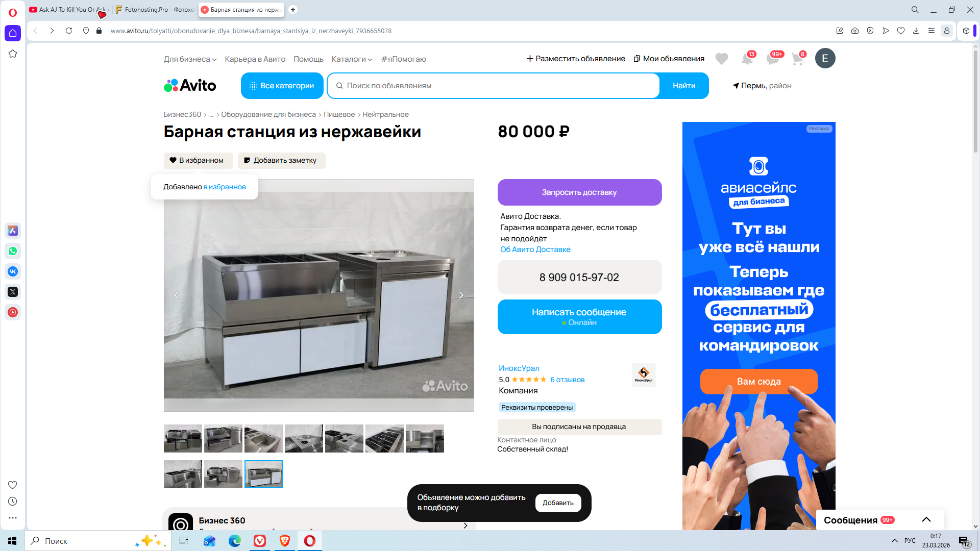Image resolution: width=980 pixels, height=551 pixels.
Task: Open the 'Об Авито Доставке' link
Action: coord(535,249)
